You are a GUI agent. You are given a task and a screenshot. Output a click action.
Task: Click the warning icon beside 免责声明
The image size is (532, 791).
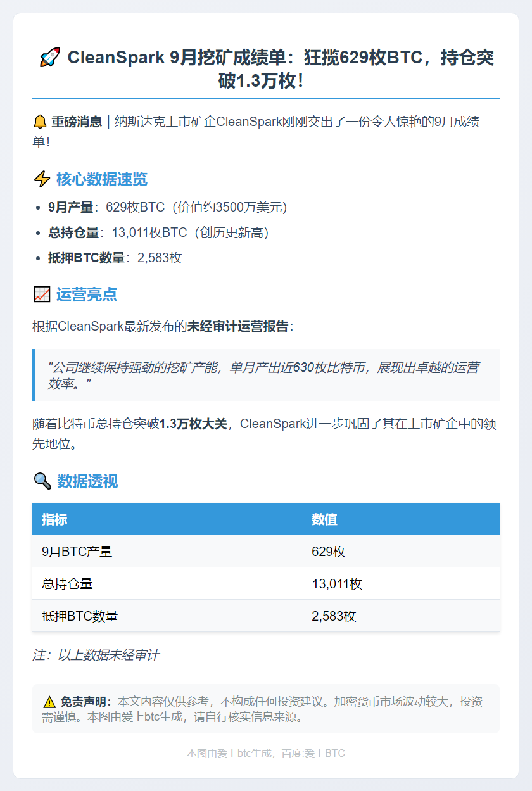(49, 702)
